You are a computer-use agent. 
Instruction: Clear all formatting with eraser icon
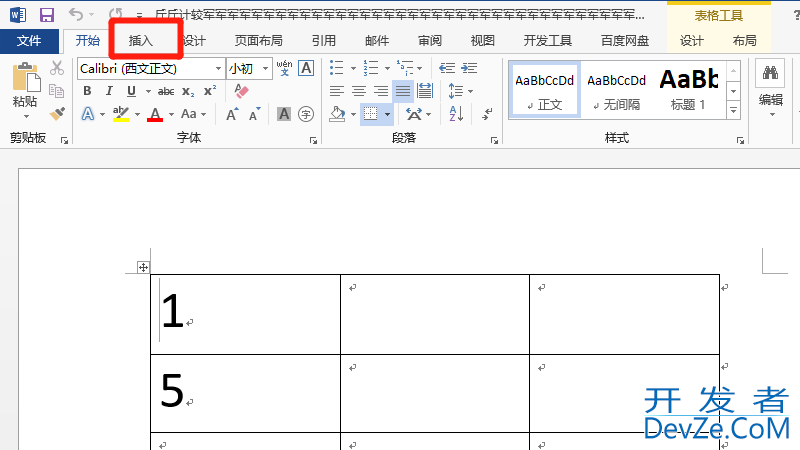241,91
